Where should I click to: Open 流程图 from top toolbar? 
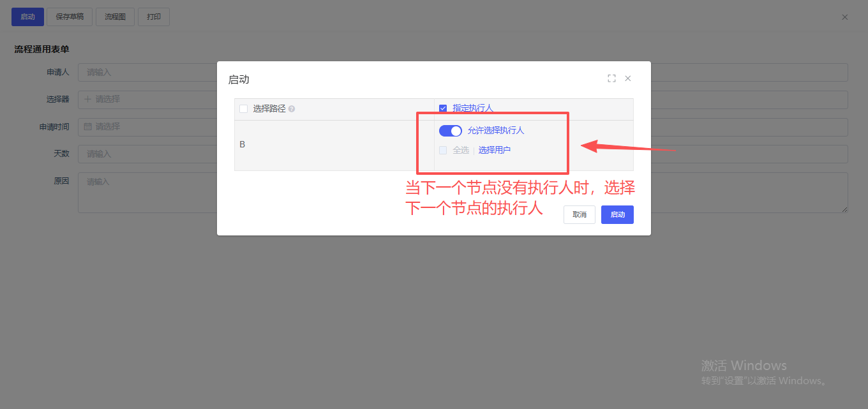(115, 17)
